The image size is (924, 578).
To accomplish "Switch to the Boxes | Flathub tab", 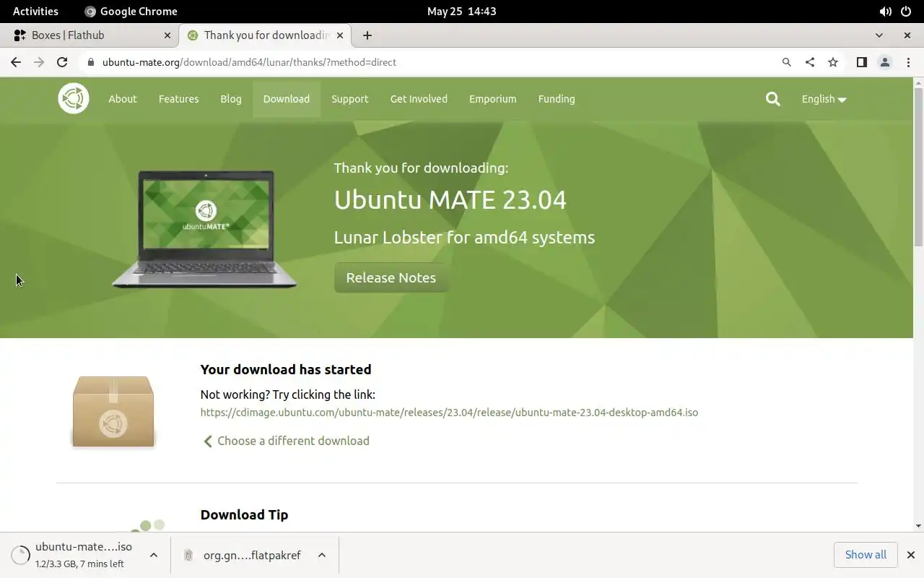I will click(x=90, y=35).
